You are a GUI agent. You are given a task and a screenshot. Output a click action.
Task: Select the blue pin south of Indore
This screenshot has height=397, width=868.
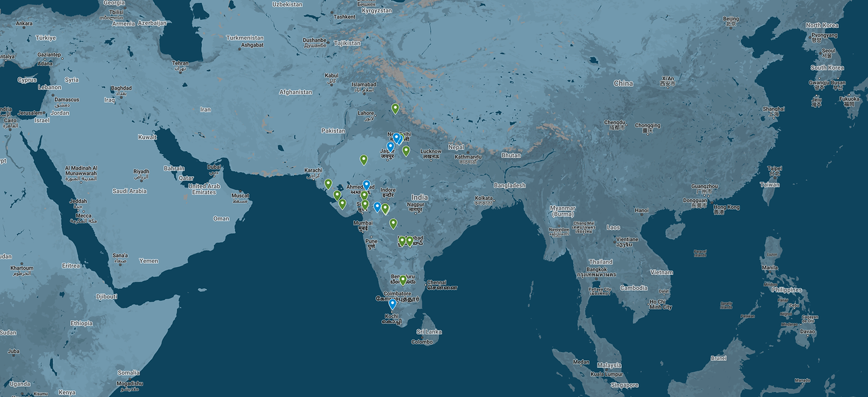tap(377, 207)
